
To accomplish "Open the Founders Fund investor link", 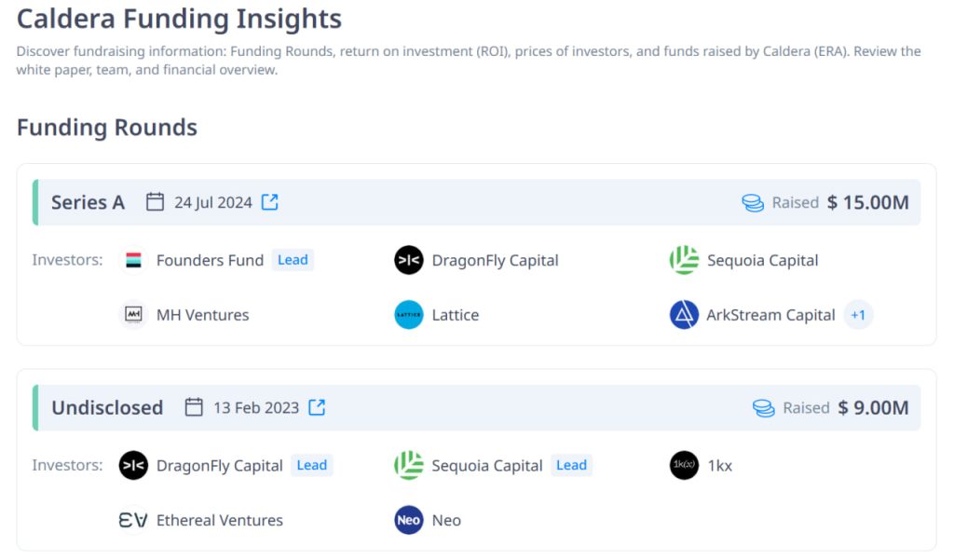I will (210, 261).
